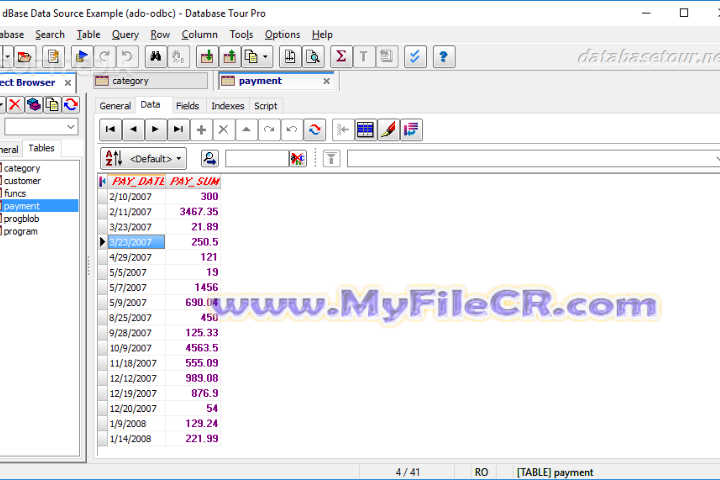Image resolution: width=720 pixels, height=480 pixels.
Task: Open dropdown arrow beside copy documents icon
Action: 265,57
